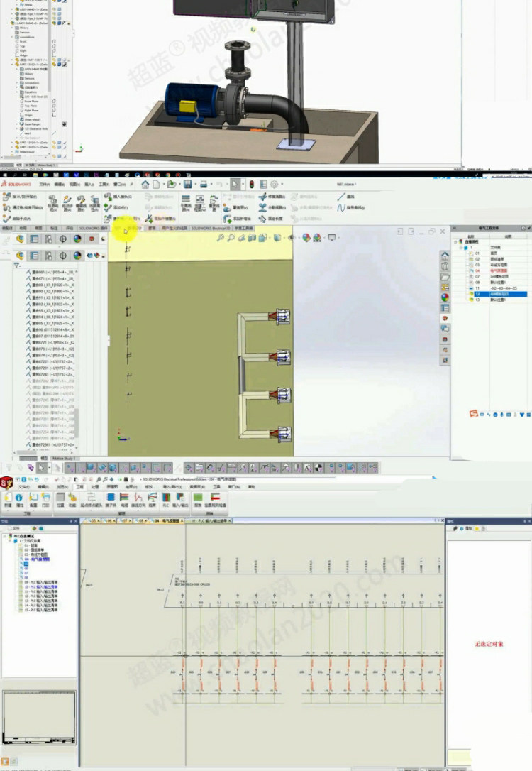The image size is (532, 771).
Task: Open the View Settings monitor icon
Action: point(332,238)
